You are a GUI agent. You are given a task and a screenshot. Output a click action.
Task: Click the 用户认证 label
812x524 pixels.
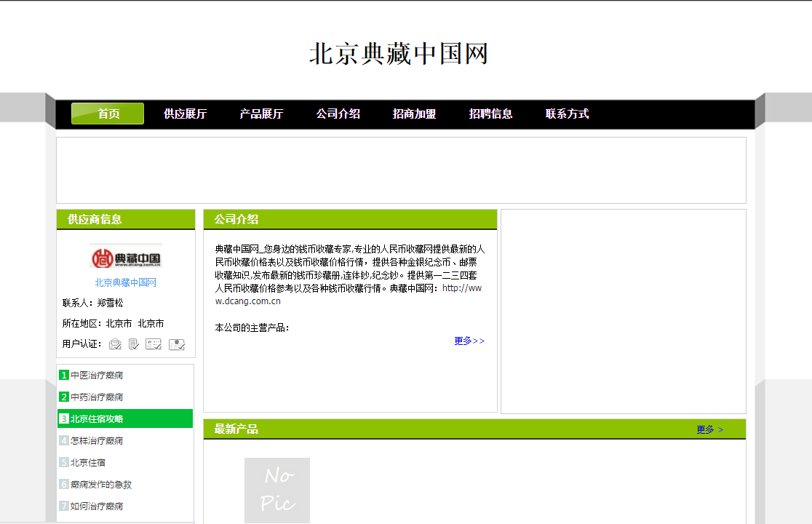(x=81, y=344)
